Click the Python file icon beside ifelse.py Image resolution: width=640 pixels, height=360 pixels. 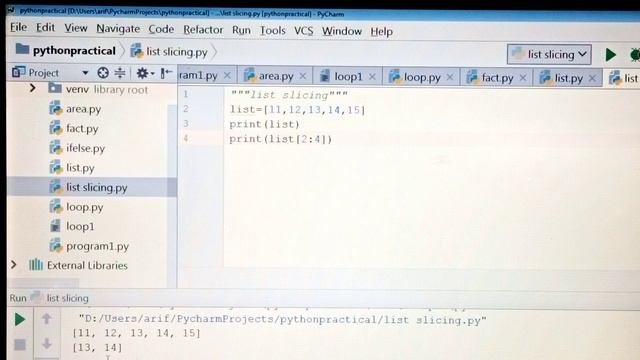(x=56, y=147)
